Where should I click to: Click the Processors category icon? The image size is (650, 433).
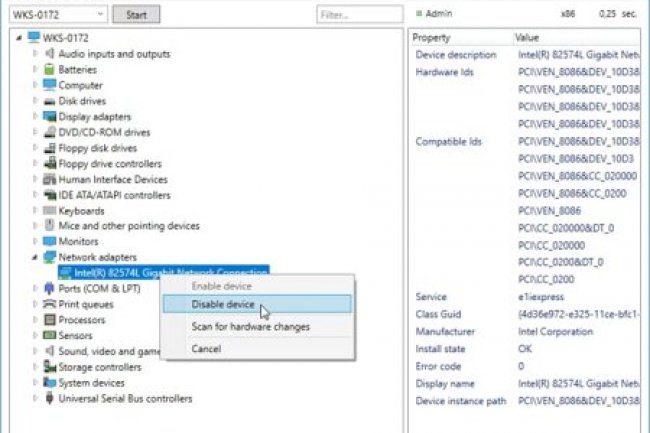(x=49, y=320)
